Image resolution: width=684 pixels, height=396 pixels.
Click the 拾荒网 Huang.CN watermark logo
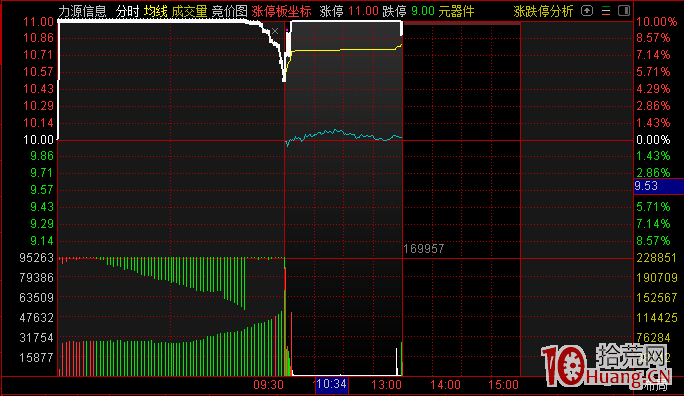[x=607, y=365]
